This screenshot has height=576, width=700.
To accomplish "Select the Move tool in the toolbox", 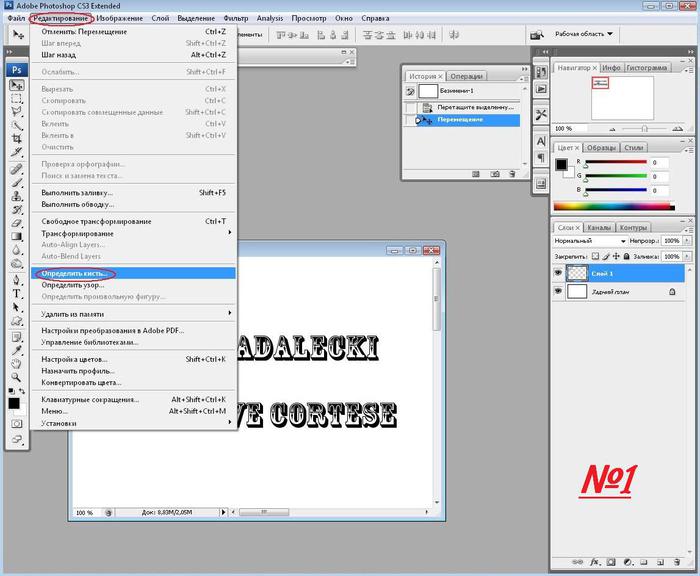I will click(x=17, y=85).
